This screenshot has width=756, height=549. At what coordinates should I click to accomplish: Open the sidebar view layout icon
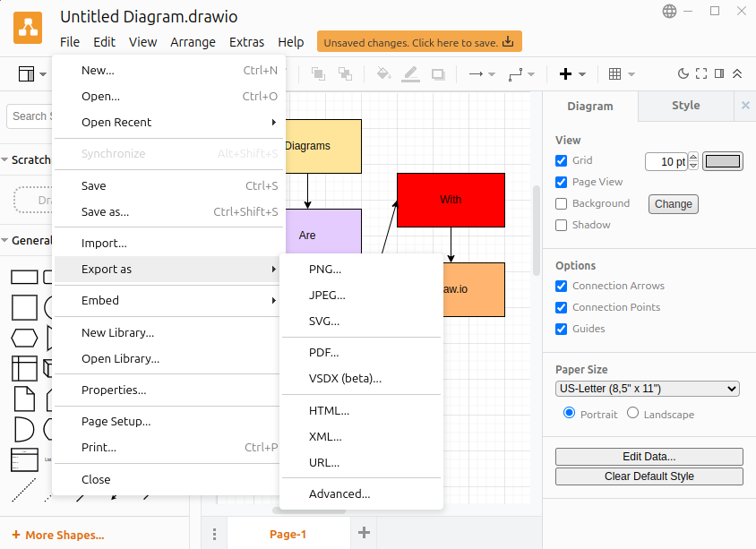coord(26,74)
